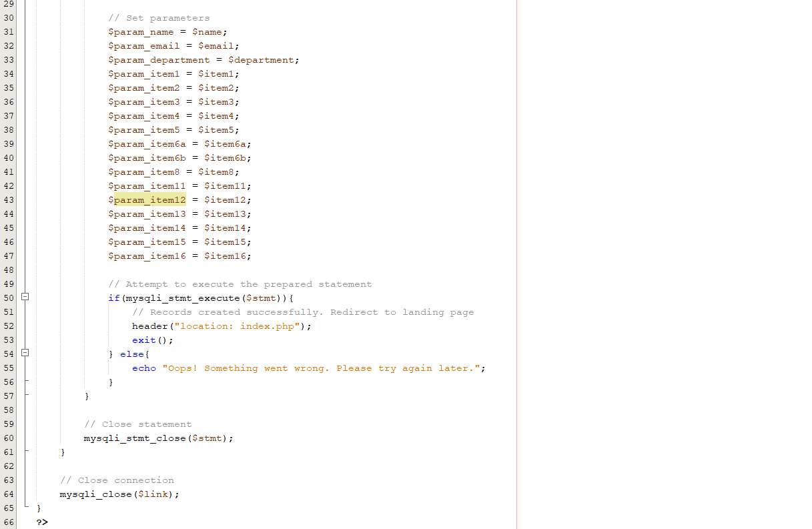The image size is (812, 529).
Task: Click the echo keyword on line 55
Action: 143,368
